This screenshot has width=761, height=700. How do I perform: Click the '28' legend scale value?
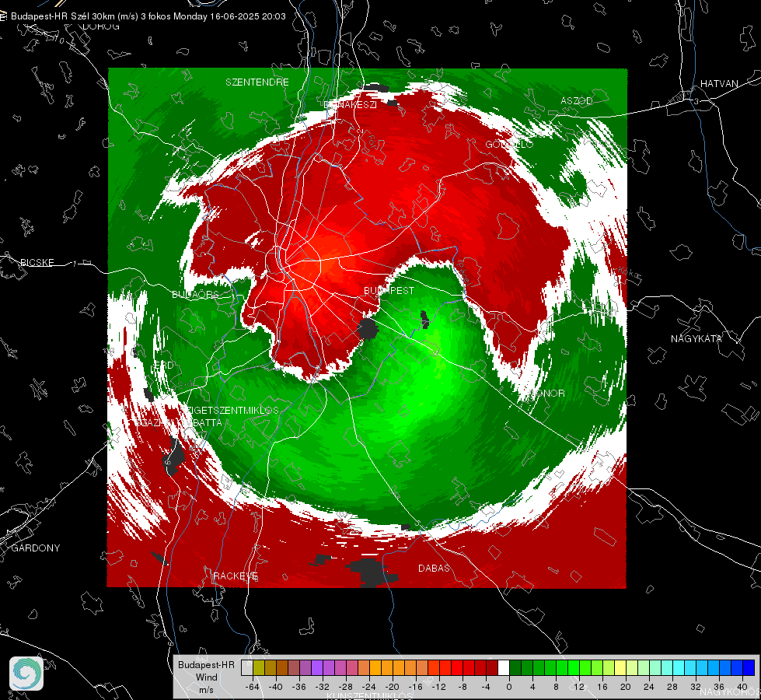672,687
